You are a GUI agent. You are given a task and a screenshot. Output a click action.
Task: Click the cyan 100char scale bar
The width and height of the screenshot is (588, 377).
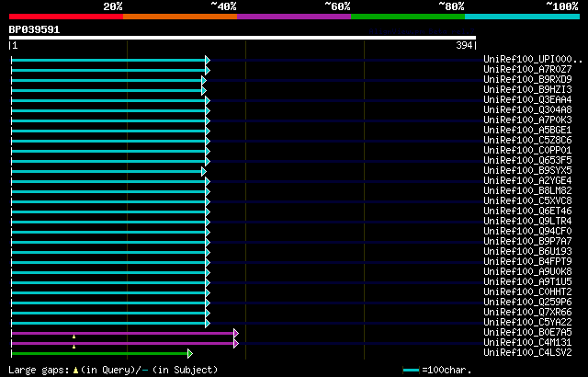(411, 371)
